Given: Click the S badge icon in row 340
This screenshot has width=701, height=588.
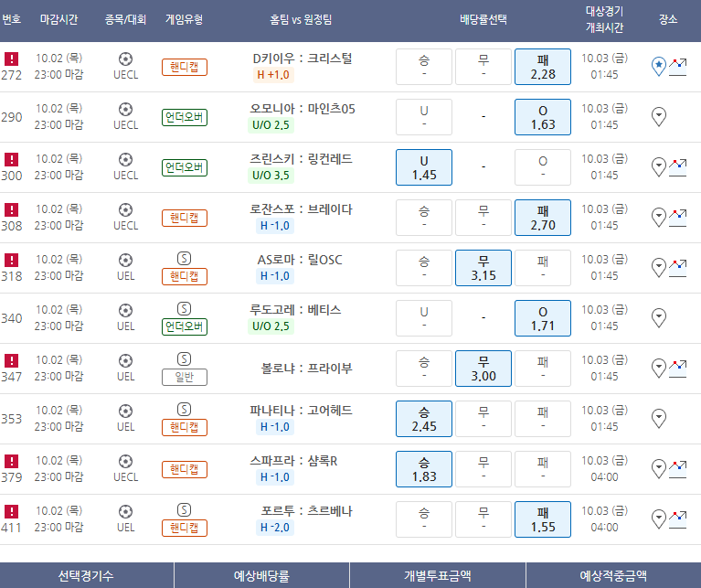Looking at the screenshot, I should [184, 308].
